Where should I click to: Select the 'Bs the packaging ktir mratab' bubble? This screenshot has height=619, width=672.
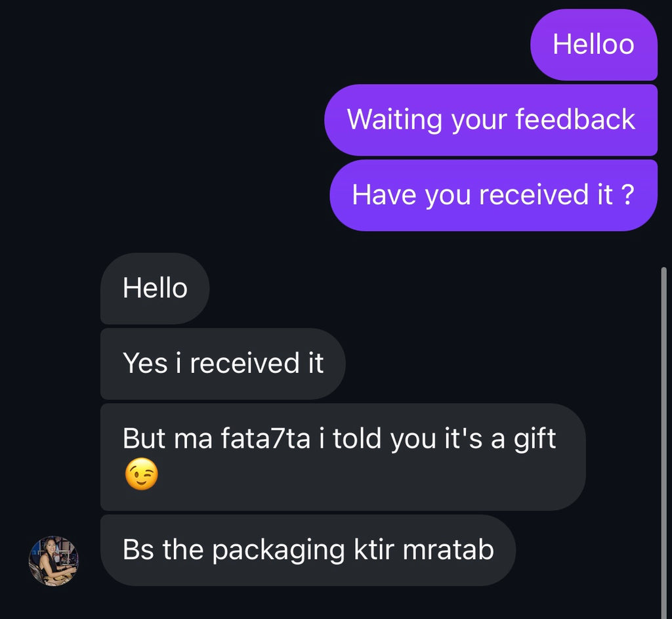point(307,550)
